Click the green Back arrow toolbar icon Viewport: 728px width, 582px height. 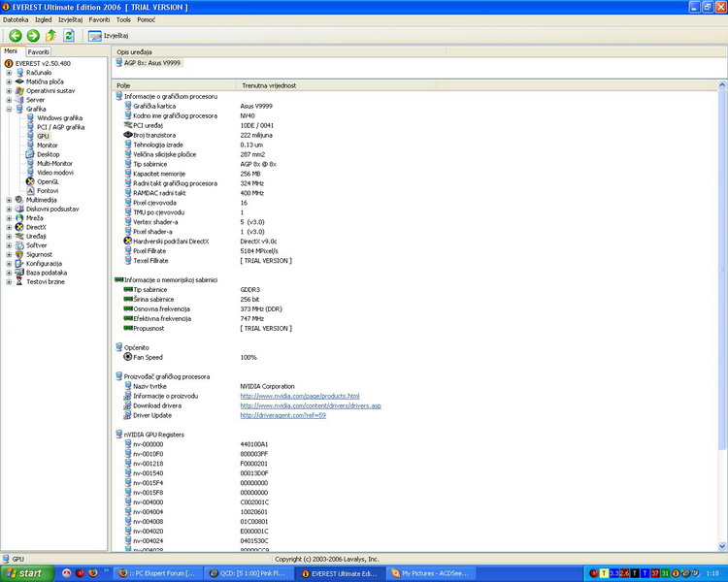[x=16, y=36]
